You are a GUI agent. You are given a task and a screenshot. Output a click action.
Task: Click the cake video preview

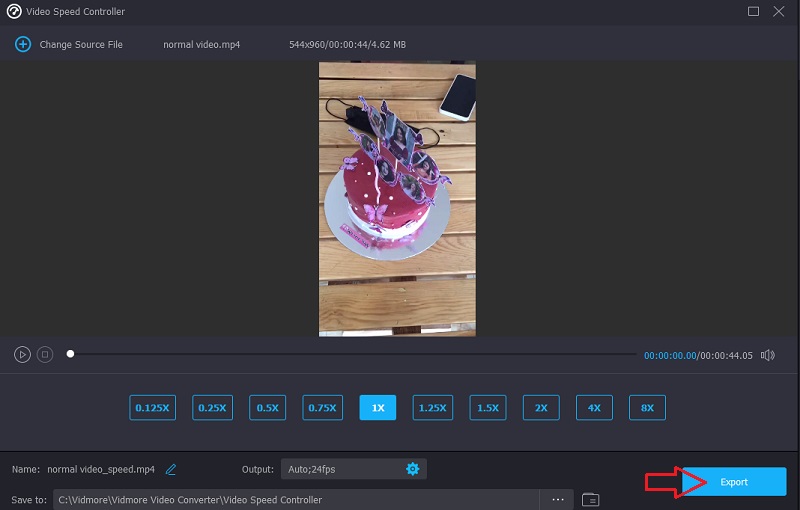[x=397, y=199]
